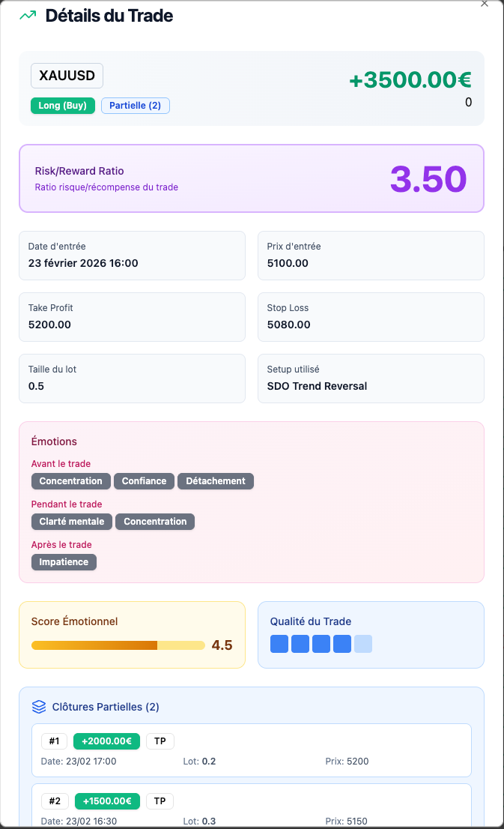Click the lot size value 0.5
Image resolution: width=504 pixels, height=829 pixels.
pos(36,386)
